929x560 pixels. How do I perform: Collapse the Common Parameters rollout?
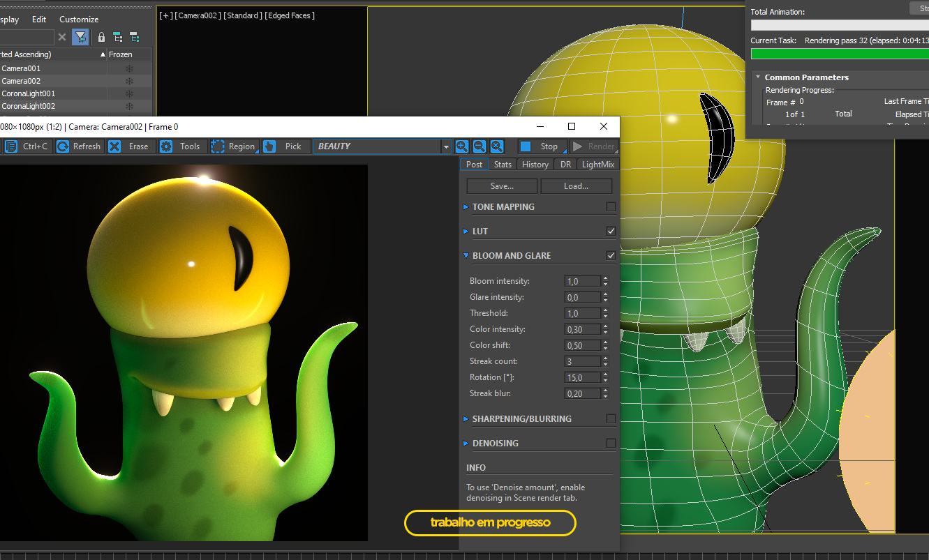tap(758, 77)
